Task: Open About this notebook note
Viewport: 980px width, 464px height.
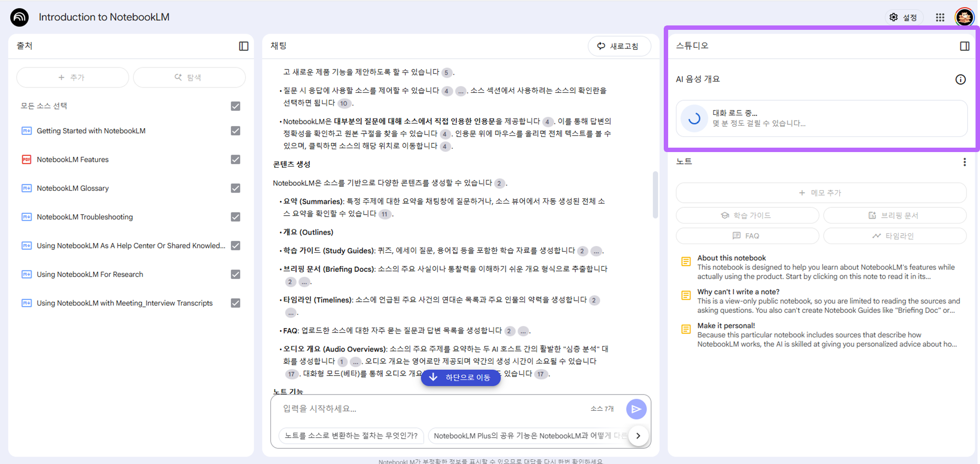Action: coord(821,267)
